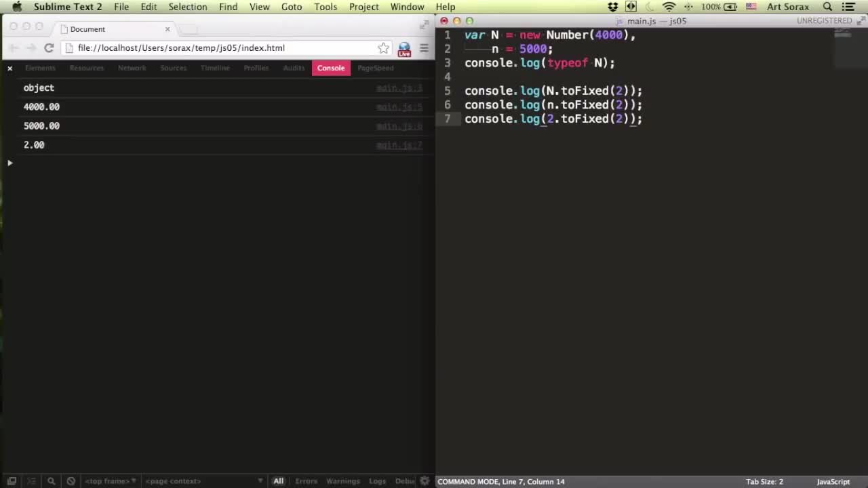Reload the page in Chrome
This screenshot has width=868, height=488.
pyautogui.click(x=49, y=48)
